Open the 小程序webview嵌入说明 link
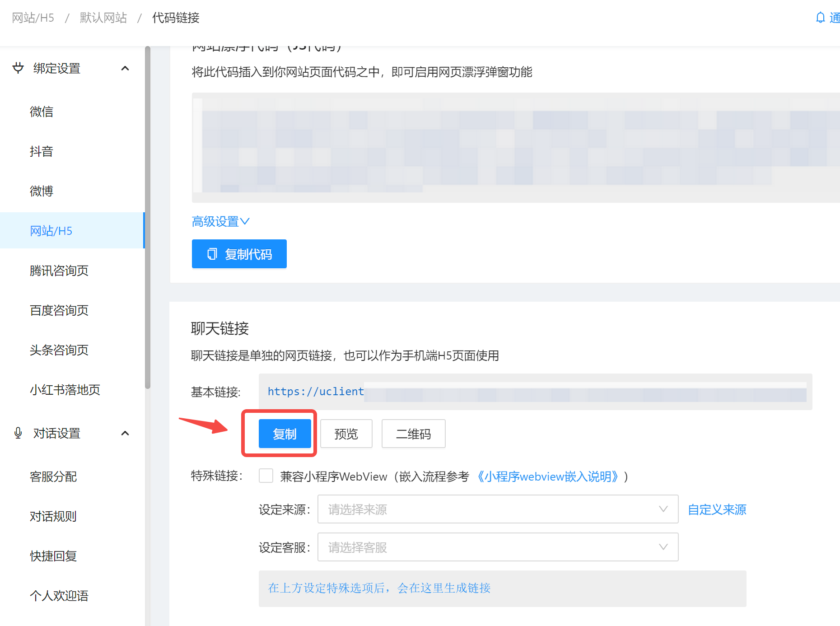The height and width of the screenshot is (626, 840). tap(549, 476)
